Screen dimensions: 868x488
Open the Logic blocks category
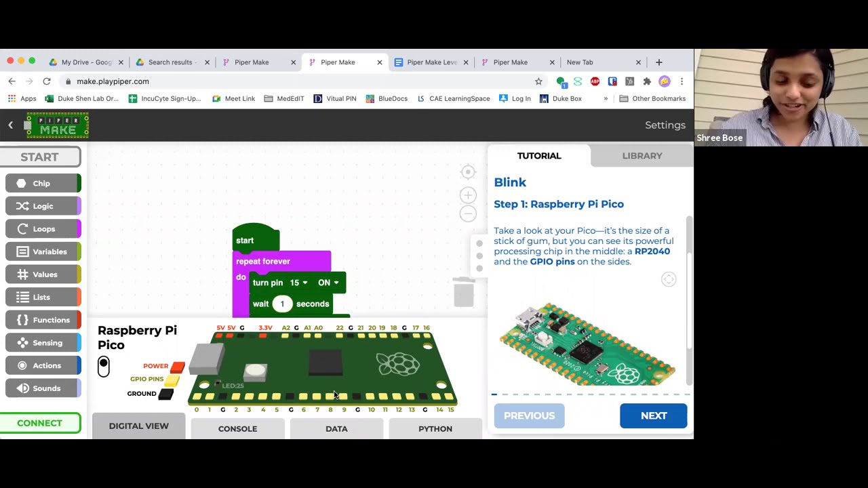click(x=43, y=206)
